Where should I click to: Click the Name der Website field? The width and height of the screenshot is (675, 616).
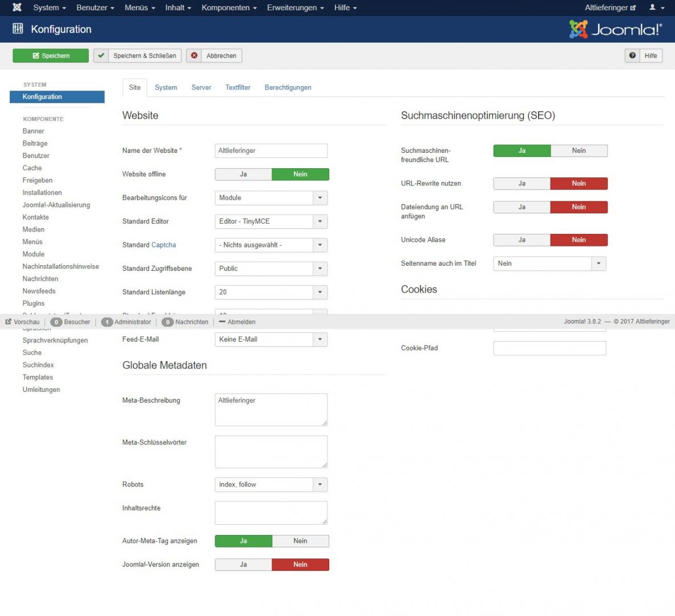(271, 151)
